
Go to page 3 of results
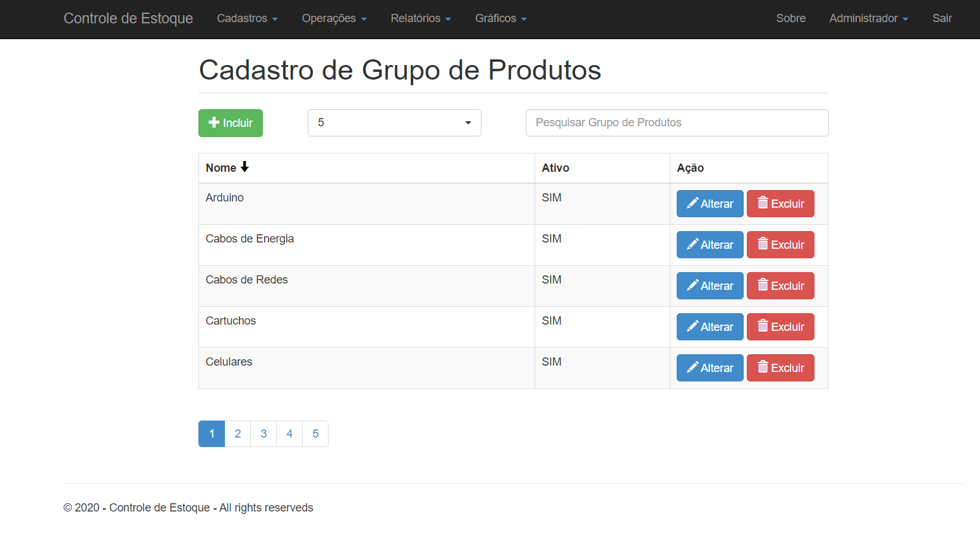point(263,434)
